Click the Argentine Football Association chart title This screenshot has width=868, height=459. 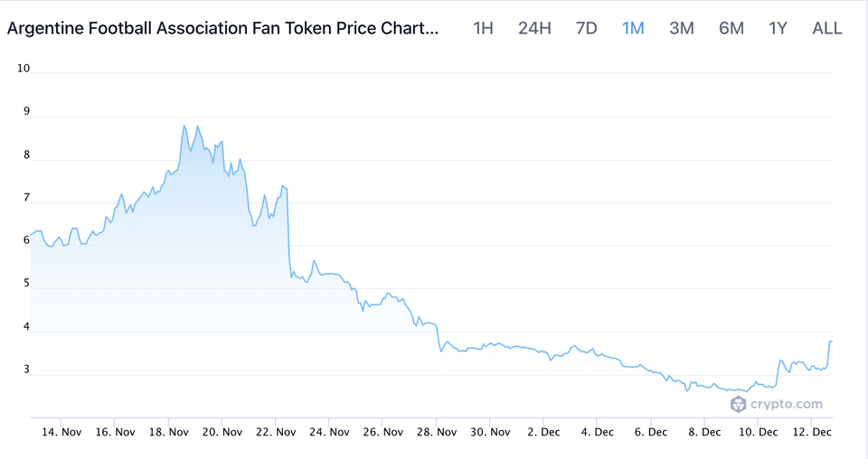click(x=223, y=28)
